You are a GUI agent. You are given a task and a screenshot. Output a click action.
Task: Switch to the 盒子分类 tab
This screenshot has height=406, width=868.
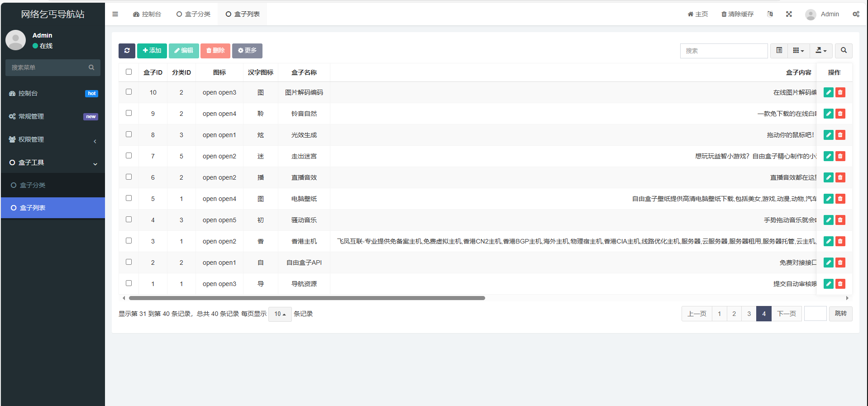[193, 14]
